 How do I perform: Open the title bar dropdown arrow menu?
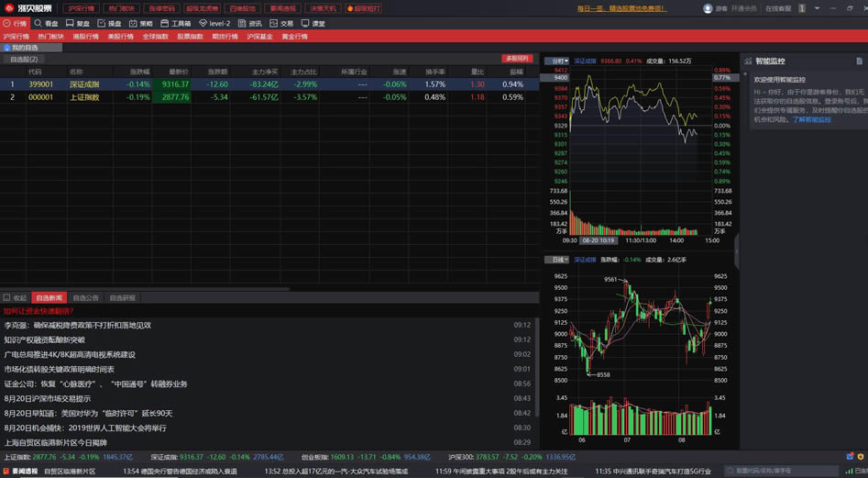point(817,8)
